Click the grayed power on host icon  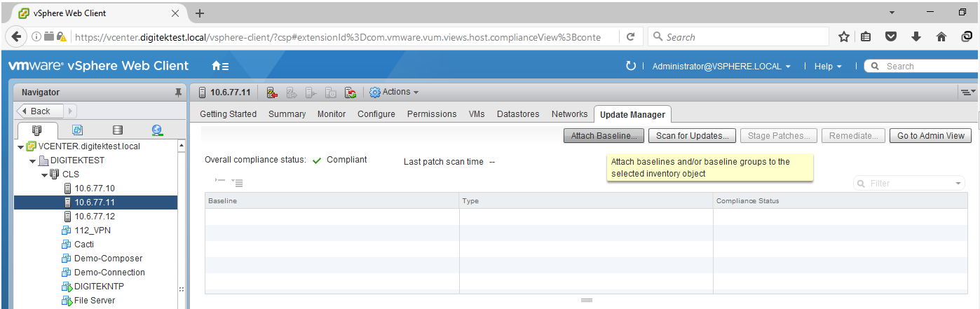(312, 92)
